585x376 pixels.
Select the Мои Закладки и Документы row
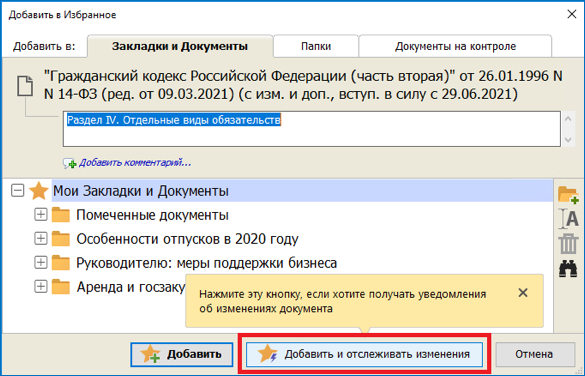point(302,191)
